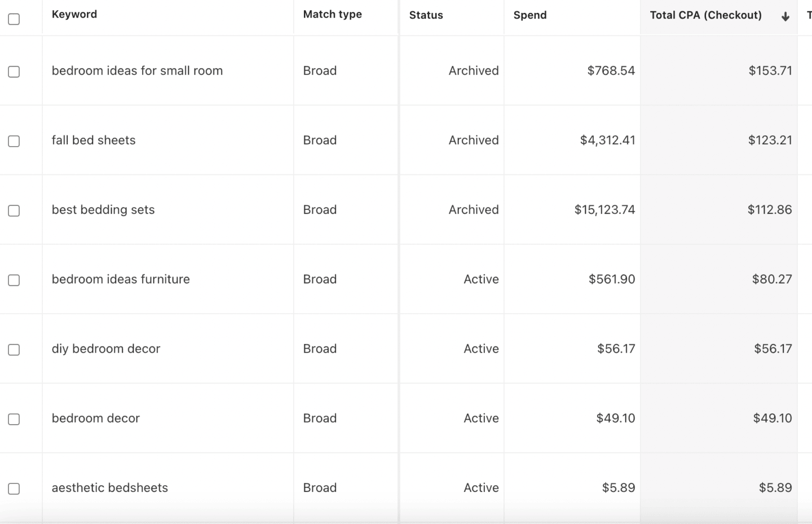
Task: Click the sort arrow in Total CPA header
Action: (x=785, y=17)
